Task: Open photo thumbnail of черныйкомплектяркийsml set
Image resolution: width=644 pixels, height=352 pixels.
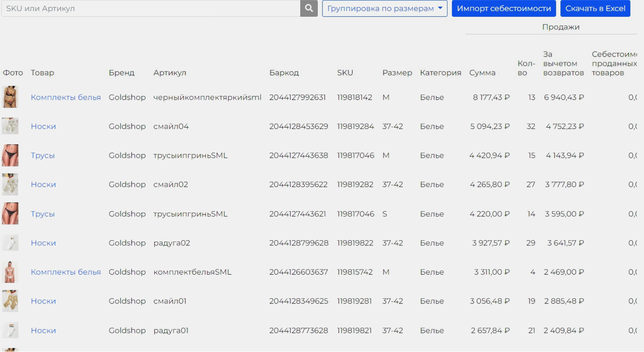Action: point(10,97)
